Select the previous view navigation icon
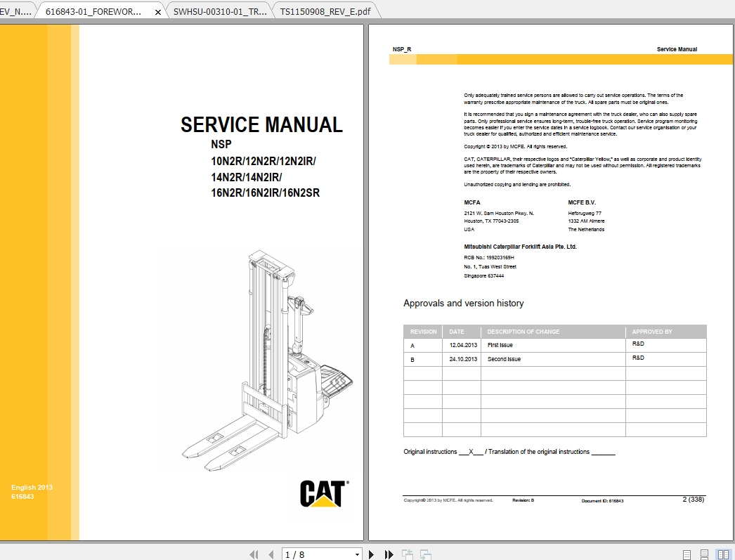 point(406,554)
